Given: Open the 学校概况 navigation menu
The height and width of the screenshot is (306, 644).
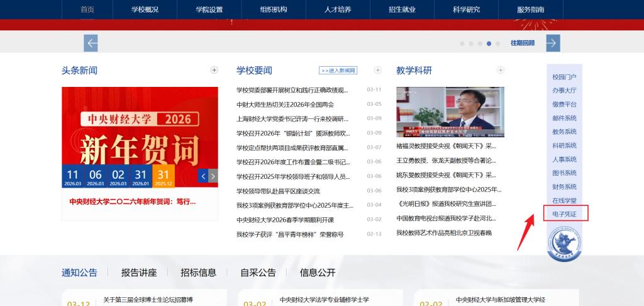Looking at the screenshot, I should point(145,9).
